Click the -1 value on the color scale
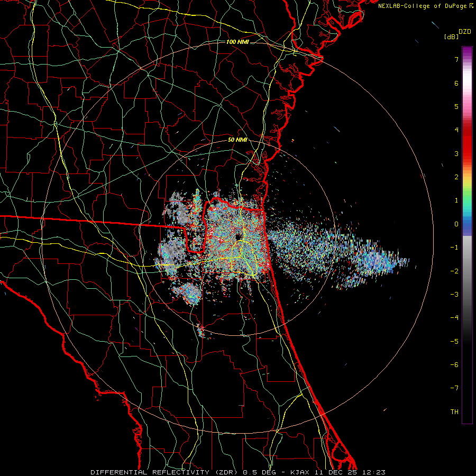 pos(454,248)
